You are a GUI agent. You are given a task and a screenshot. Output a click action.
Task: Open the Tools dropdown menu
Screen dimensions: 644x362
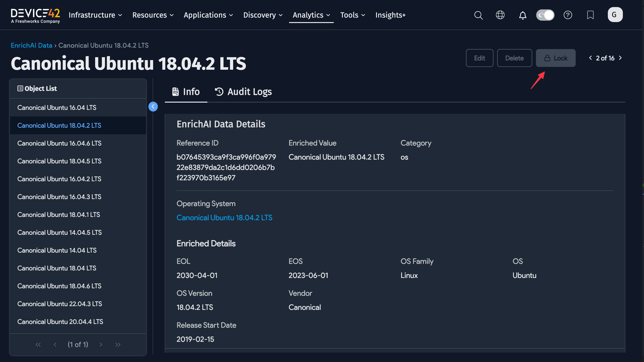coord(353,15)
